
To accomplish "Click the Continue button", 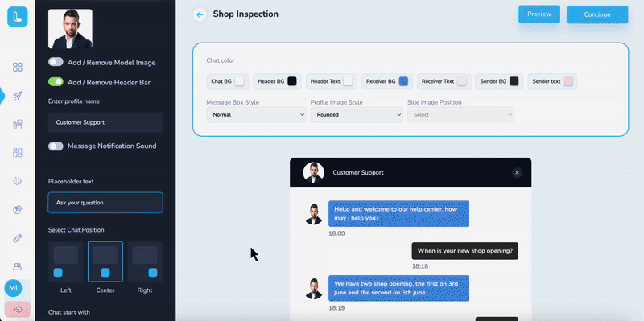I will [597, 14].
